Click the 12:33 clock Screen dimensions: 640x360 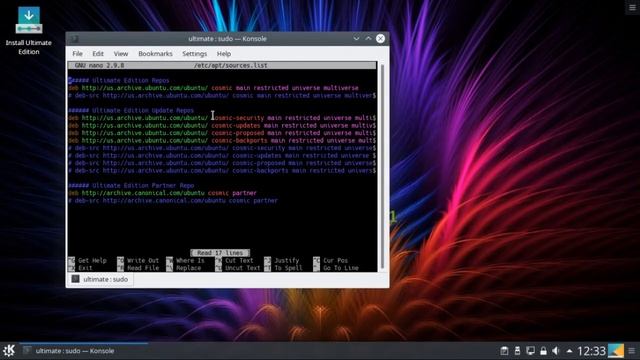click(591, 351)
